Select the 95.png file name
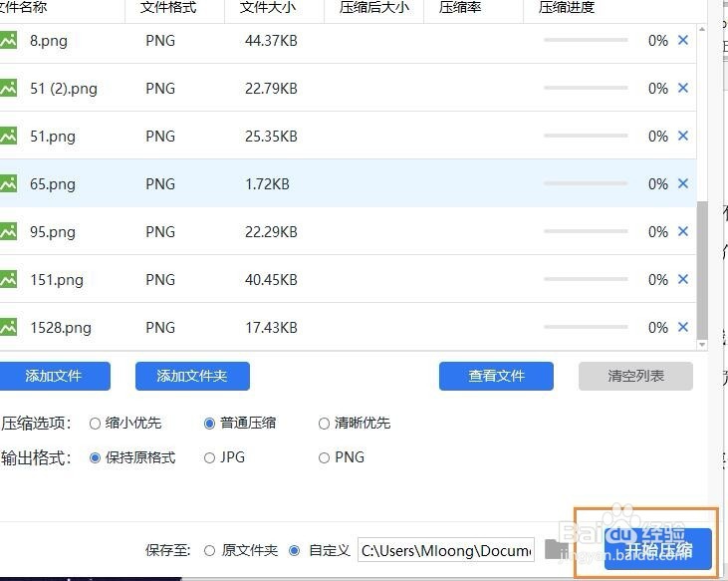 (53, 232)
